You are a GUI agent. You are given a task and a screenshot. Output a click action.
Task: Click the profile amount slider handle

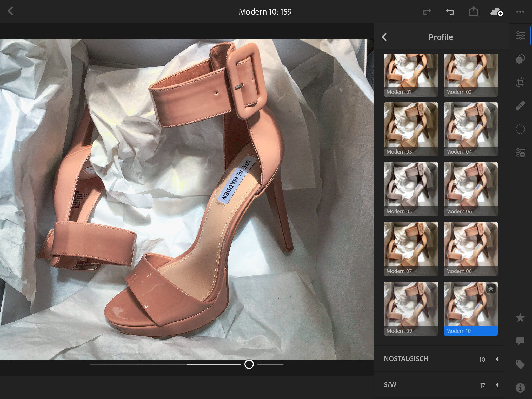tap(249, 364)
